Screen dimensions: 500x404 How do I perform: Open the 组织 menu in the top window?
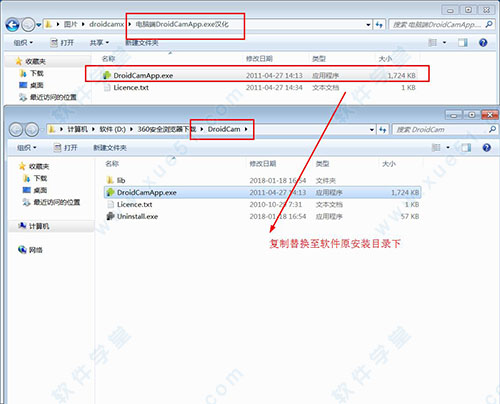pyautogui.click(x=23, y=43)
